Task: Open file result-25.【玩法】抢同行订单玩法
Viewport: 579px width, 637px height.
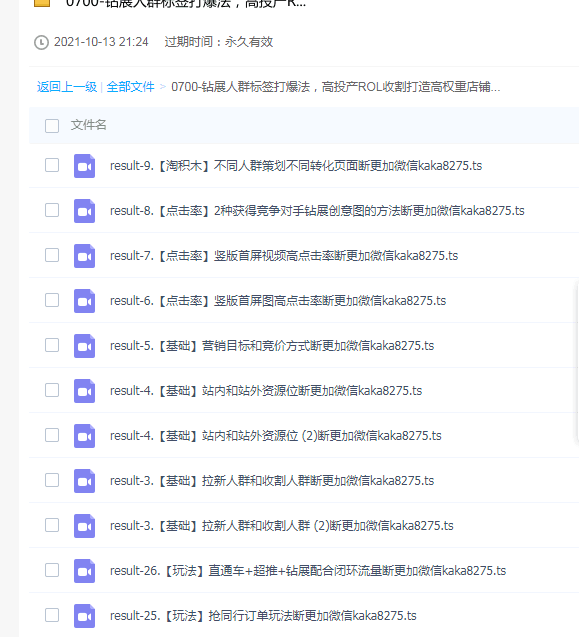Action: coord(263,616)
